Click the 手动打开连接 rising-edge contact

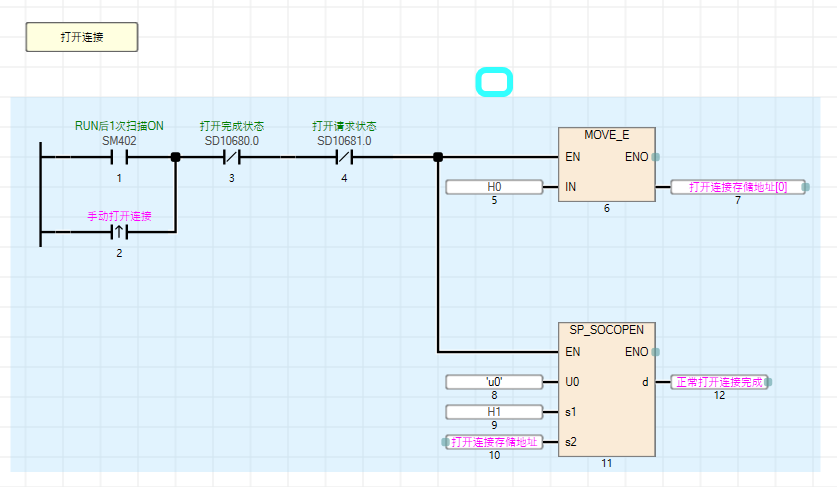[119, 233]
